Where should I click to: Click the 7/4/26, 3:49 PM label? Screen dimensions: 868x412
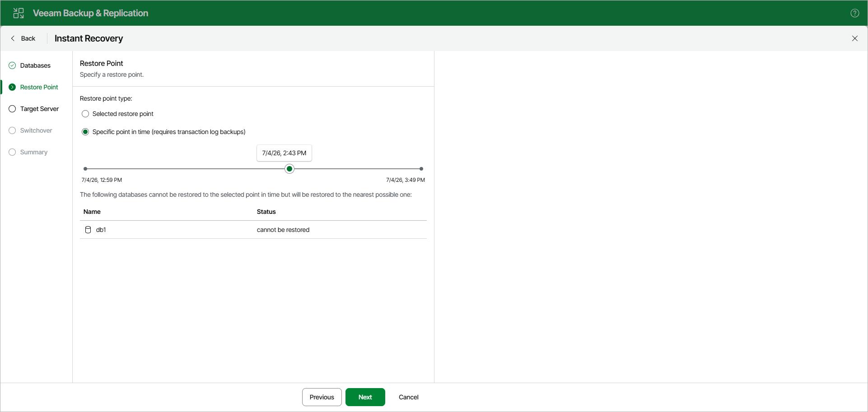pos(406,180)
